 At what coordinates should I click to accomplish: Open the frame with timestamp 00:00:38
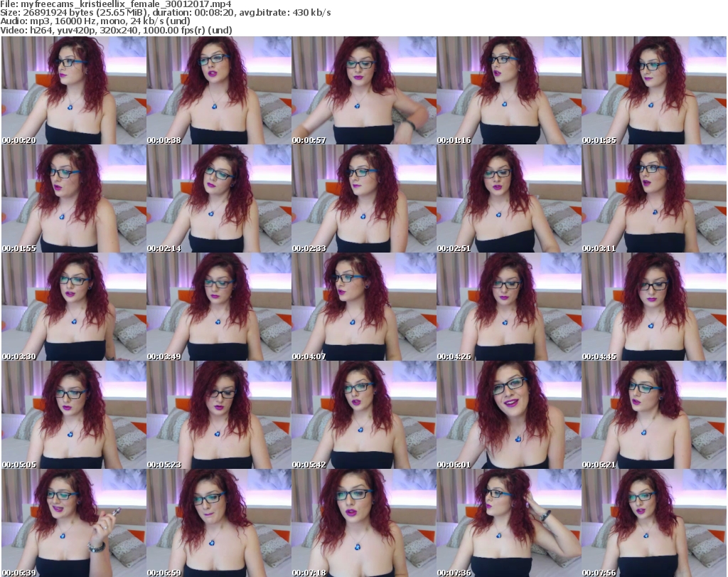coord(219,90)
